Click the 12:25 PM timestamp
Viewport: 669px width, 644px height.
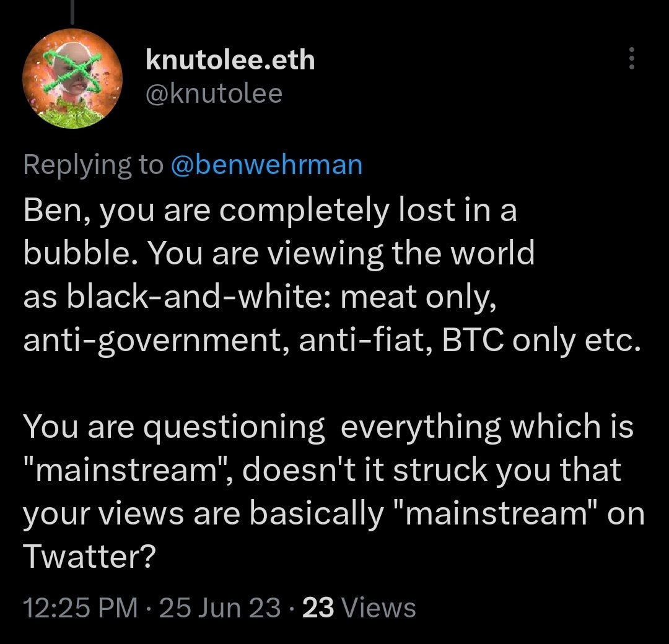[80, 607]
